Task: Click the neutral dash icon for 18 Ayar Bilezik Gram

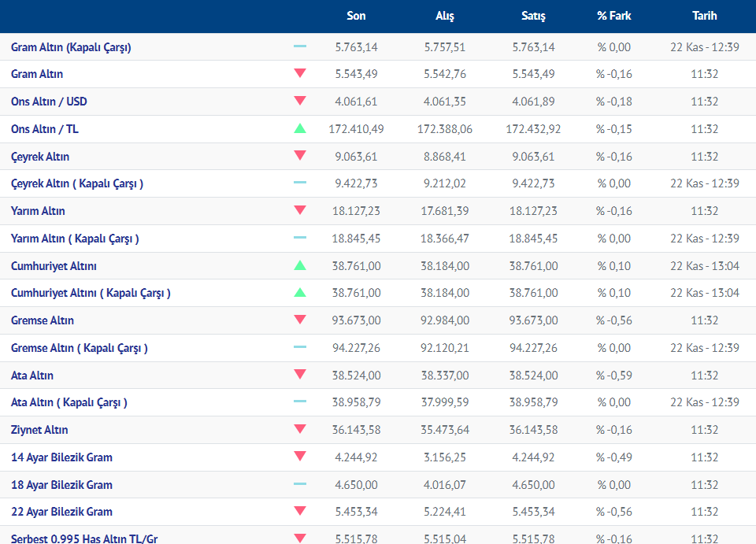Action: click(300, 484)
